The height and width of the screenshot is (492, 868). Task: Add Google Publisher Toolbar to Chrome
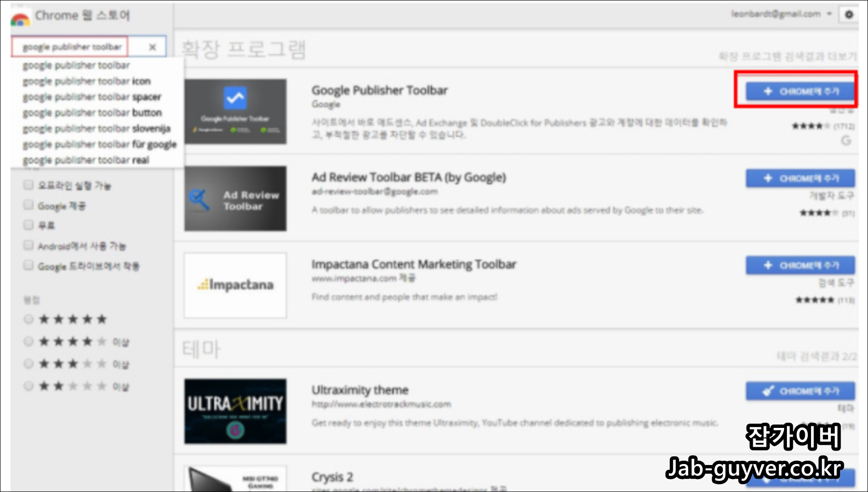(800, 91)
